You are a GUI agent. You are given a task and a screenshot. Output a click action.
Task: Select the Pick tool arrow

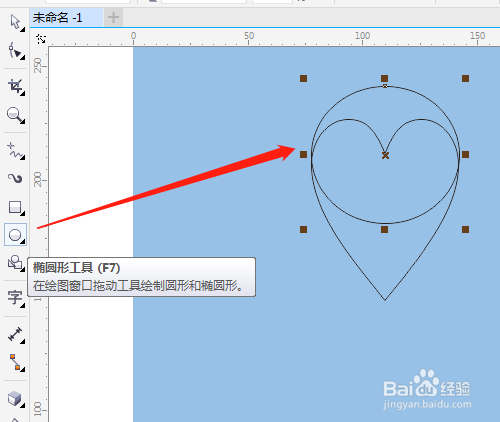pos(15,23)
